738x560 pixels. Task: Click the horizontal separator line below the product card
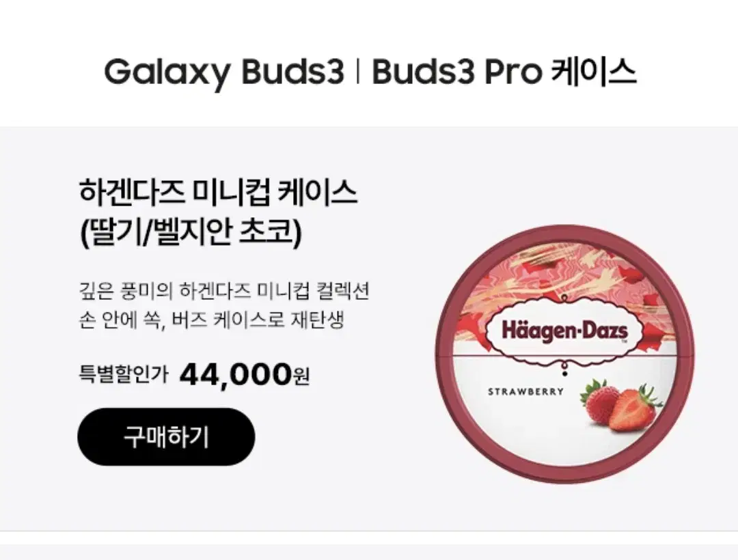[x=369, y=531]
